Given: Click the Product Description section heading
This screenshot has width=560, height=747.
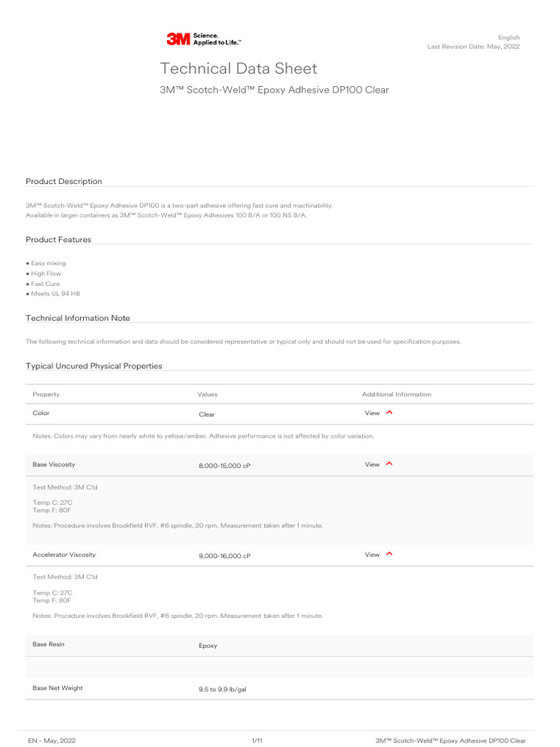Looking at the screenshot, I should [x=63, y=181].
